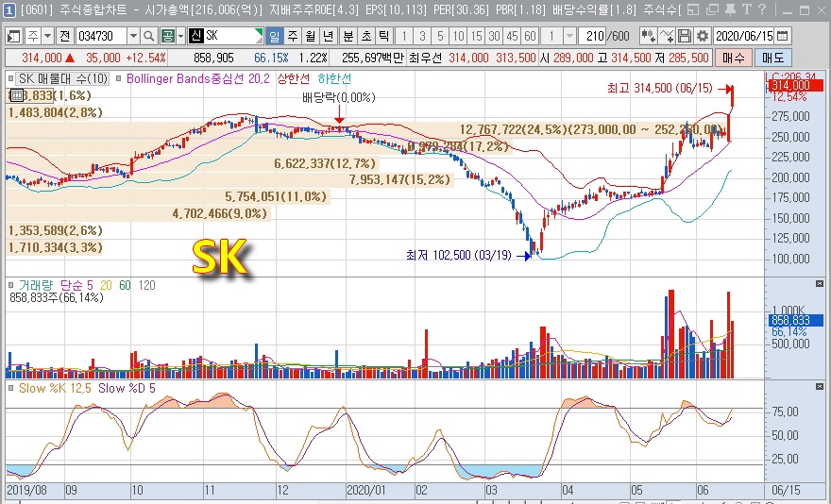Close the volume panel with X icon
This screenshot has height=504, width=831.
(820, 284)
